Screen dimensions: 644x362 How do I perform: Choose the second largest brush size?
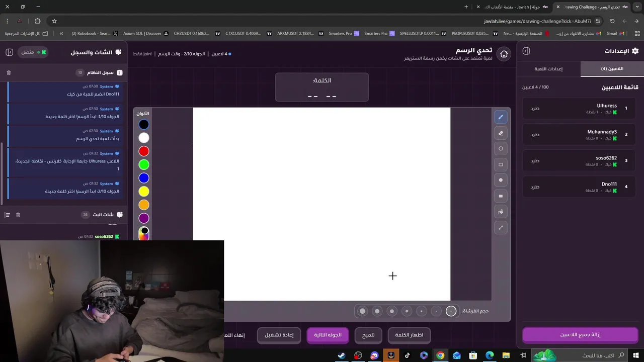[x=377, y=311]
